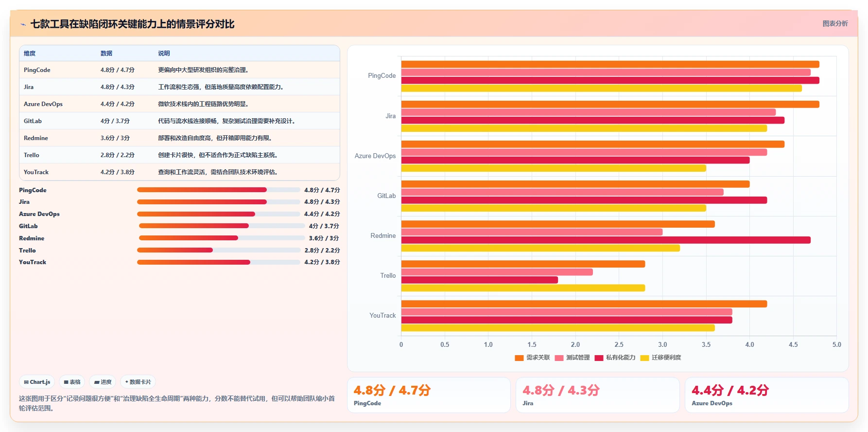Click the chart page title text
Image resolution: width=868 pixels, height=432 pixels.
(132, 24)
